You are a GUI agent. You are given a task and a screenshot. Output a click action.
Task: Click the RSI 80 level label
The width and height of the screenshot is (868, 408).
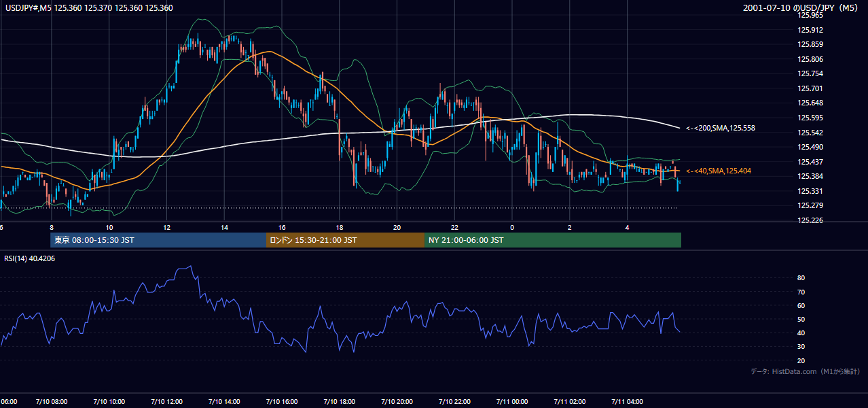801,278
